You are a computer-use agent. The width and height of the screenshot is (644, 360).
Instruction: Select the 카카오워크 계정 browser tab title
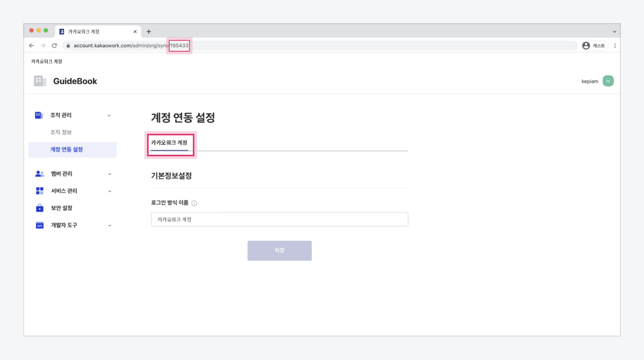click(x=84, y=31)
